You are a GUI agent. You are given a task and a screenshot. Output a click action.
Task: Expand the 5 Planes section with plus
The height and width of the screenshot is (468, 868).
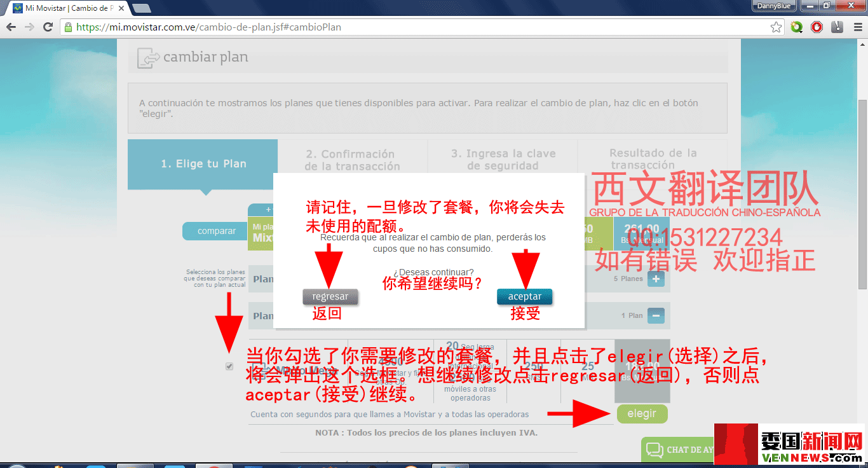656,279
